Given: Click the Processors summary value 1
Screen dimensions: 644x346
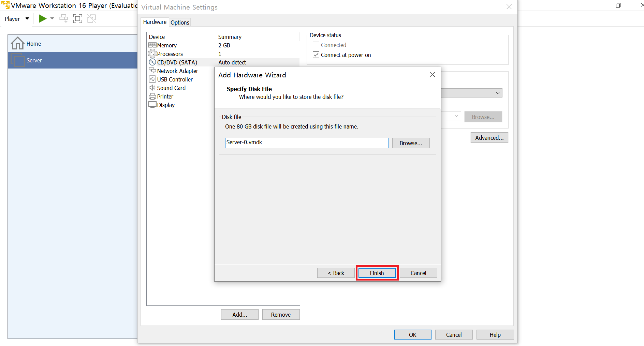Looking at the screenshot, I should tap(220, 54).
